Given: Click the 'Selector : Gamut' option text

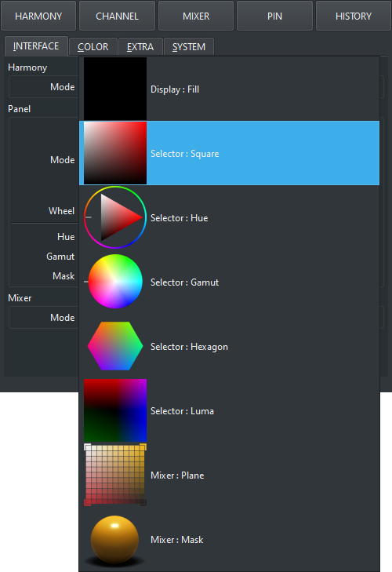Looking at the screenshot, I should coord(184,282).
